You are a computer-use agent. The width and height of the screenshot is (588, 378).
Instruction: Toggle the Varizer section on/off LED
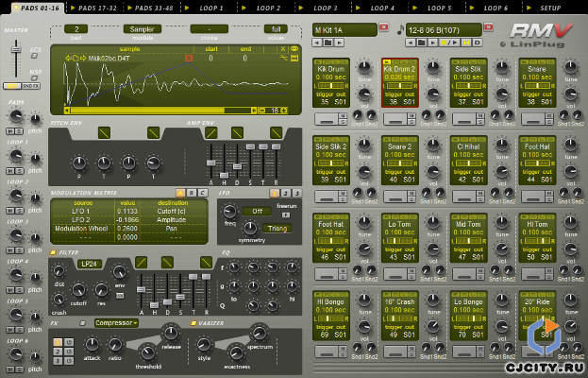click(x=193, y=323)
